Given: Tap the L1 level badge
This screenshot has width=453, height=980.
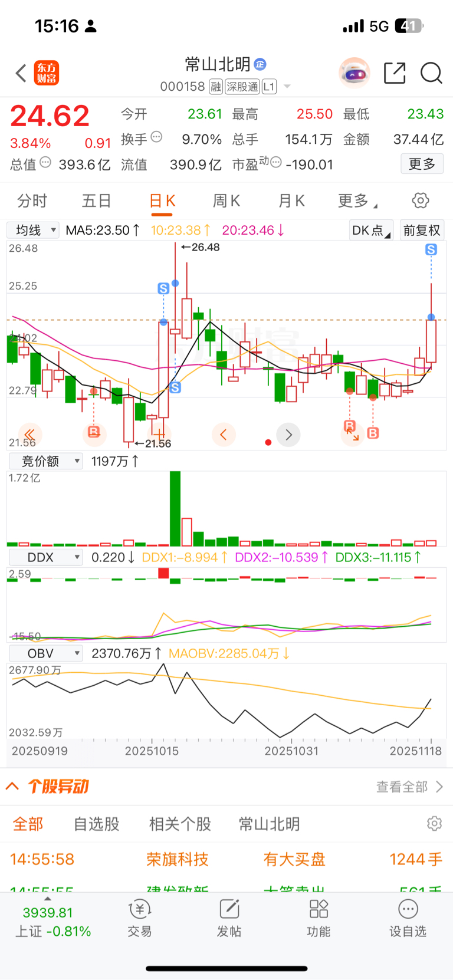Looking at the screenshot, I should point(269,87).
